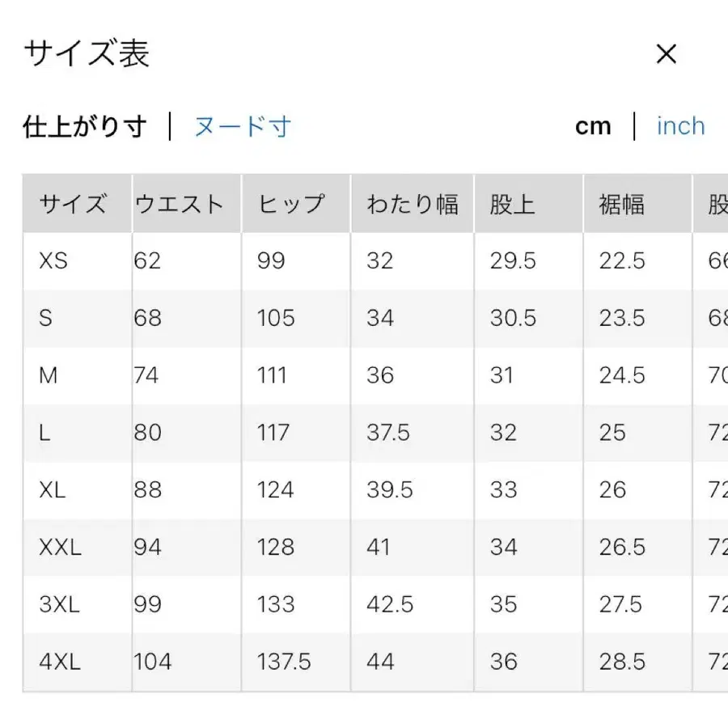This screenshot has height=728, width=728.
Task: Click the XL size row label
Action: (52, 489)
